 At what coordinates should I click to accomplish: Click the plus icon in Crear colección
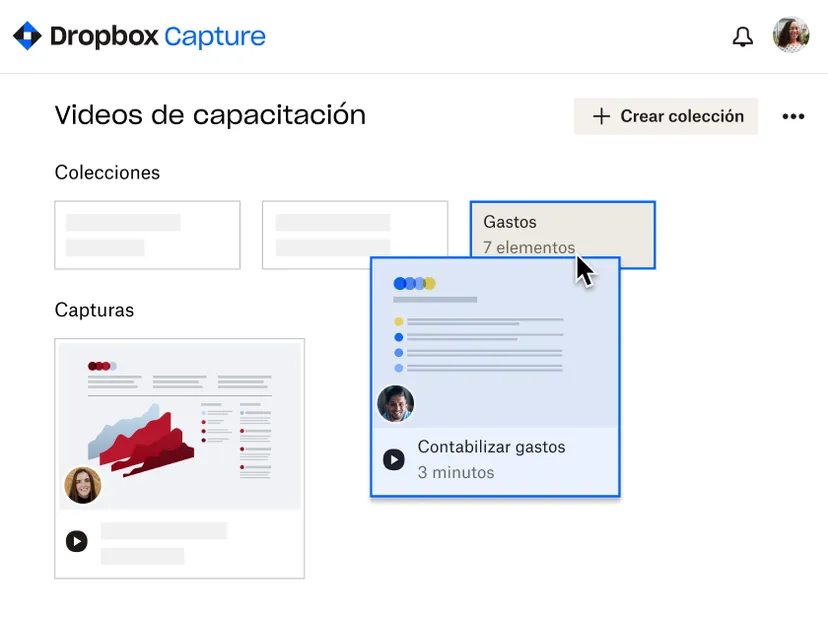point(601,116)
